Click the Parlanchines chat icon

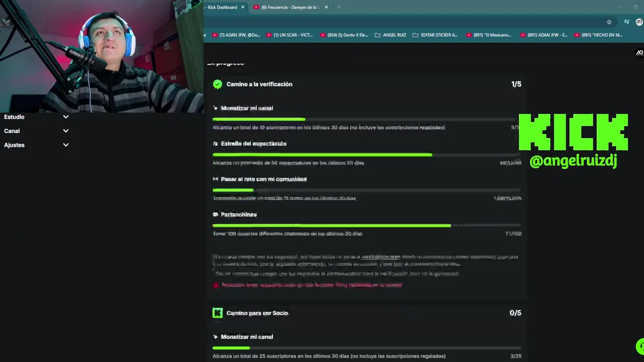pyautogui.click(x=215, y=215)
